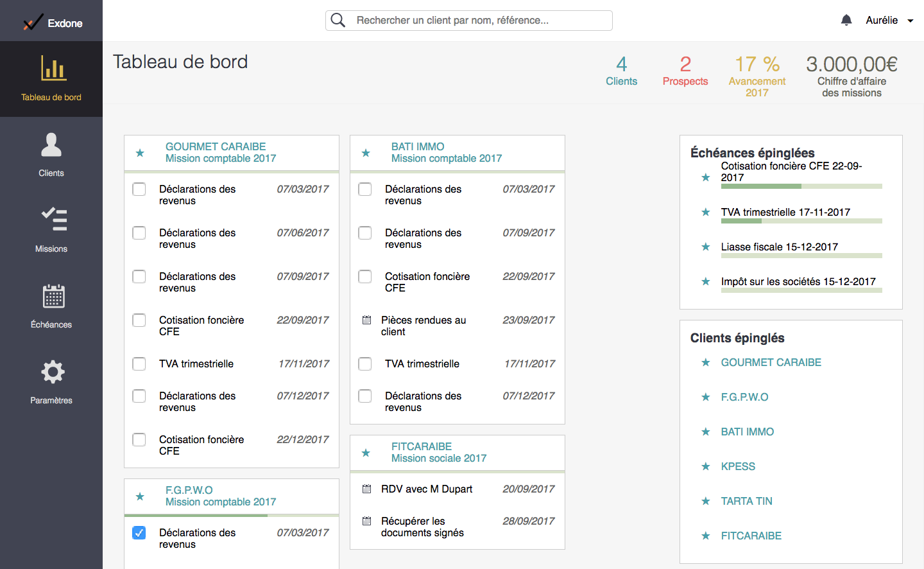Click the search magnifier icon

point(338,20)
